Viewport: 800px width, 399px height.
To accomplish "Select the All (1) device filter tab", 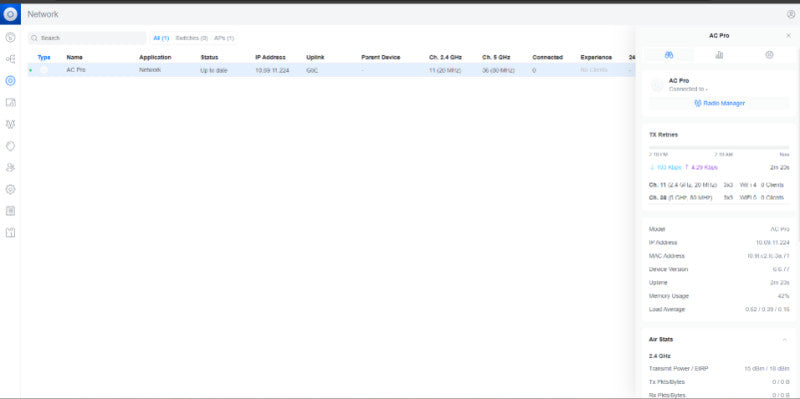I will click(161, 38).
